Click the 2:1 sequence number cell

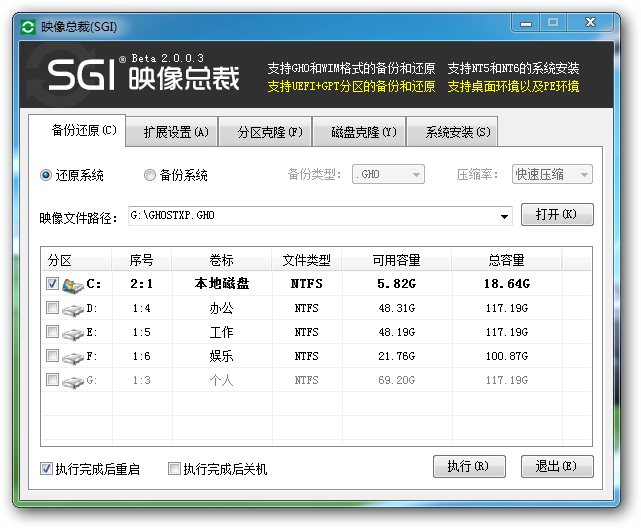click(x=142, y=284)
